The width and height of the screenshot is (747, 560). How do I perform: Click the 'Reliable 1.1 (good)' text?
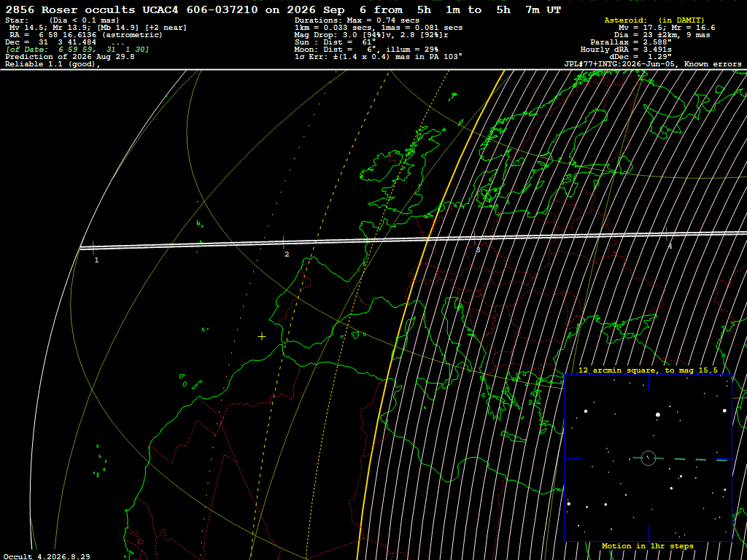pos(53,64)
